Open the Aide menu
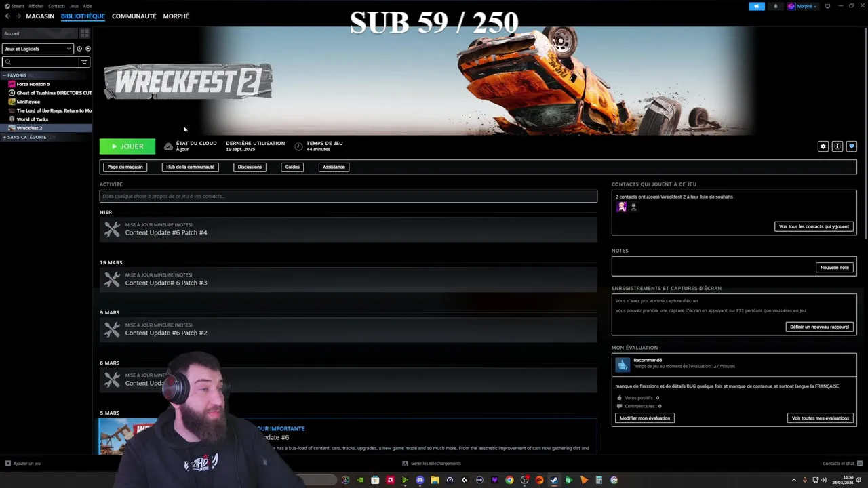 pos(87,6)
